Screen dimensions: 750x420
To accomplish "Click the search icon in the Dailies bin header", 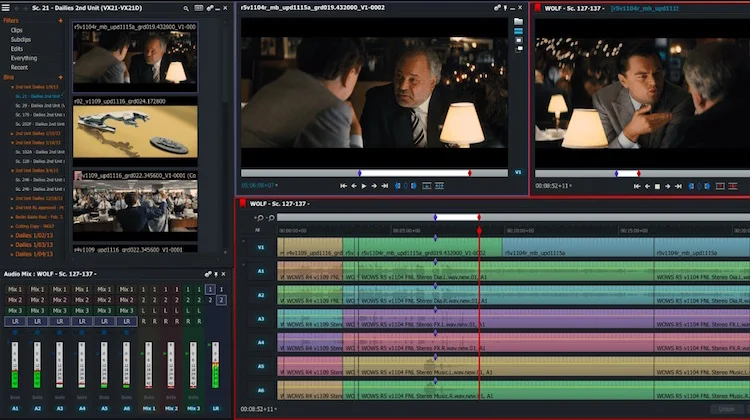I will pyautogui.click(x=186, y=8).
